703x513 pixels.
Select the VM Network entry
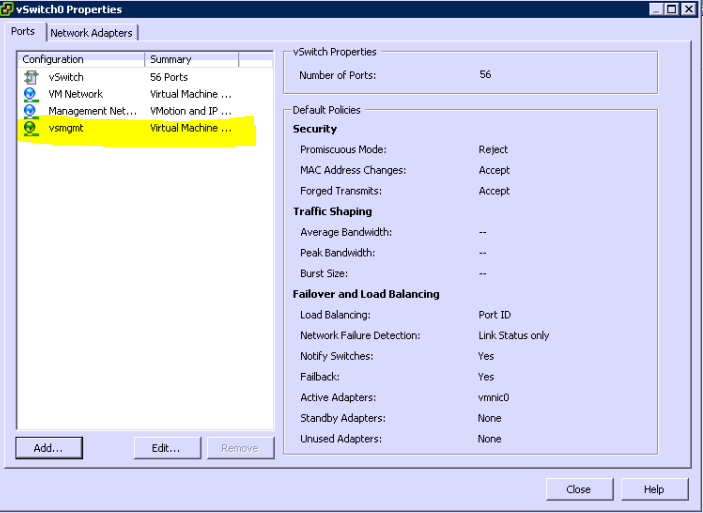[x=75, y=94]
